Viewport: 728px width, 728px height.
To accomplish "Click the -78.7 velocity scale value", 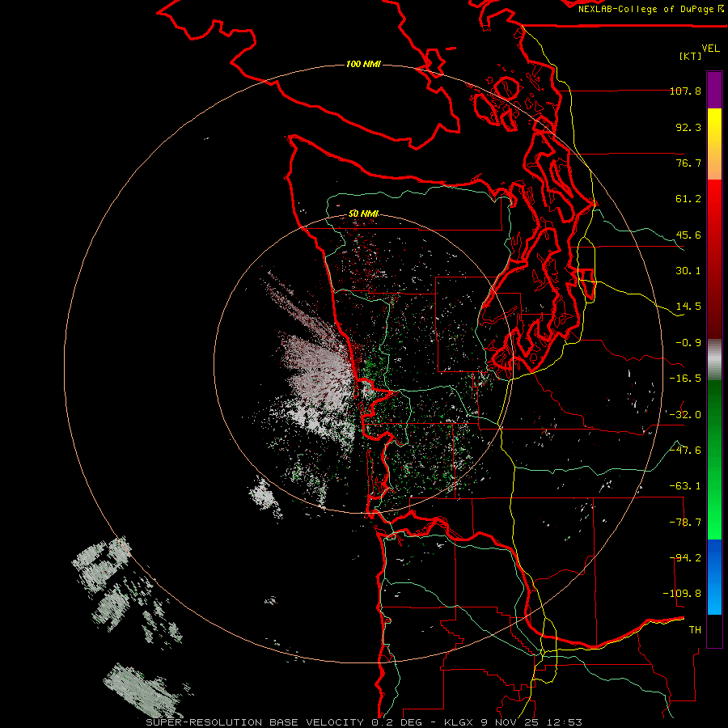I will (685, 523).
